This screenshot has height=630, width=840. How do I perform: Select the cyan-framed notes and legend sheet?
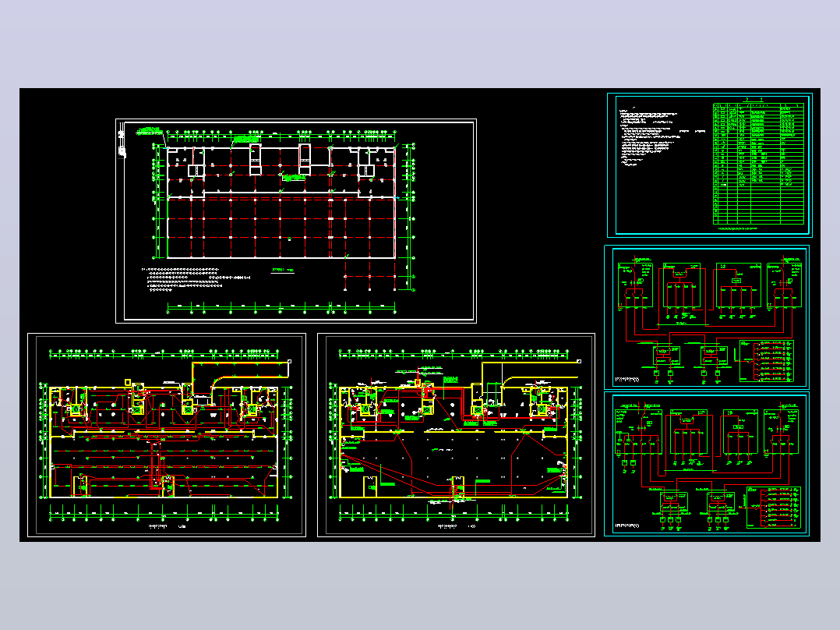710,165
